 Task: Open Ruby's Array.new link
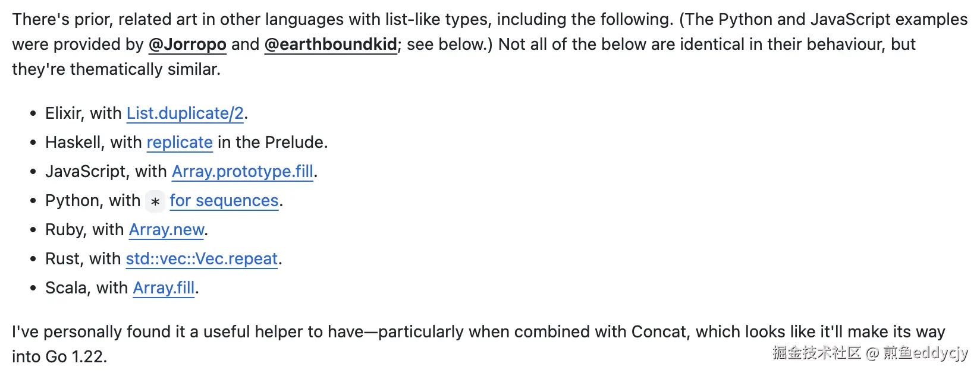[167, 230]
